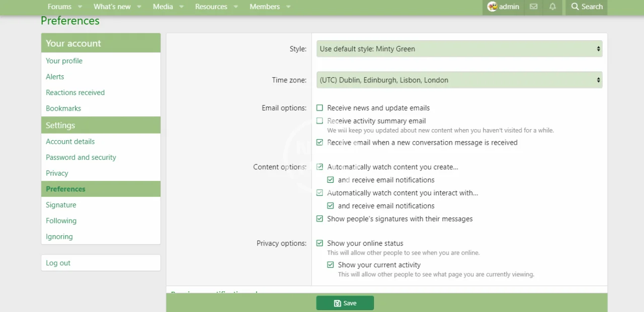Uncheck Show your current activity

tap(331, 265)
